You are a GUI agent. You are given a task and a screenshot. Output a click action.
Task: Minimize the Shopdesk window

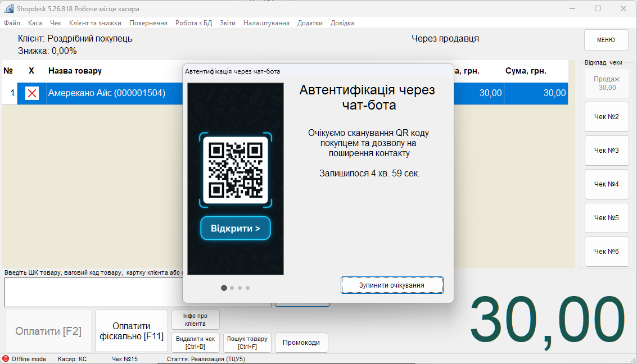(x=572, y=8)
